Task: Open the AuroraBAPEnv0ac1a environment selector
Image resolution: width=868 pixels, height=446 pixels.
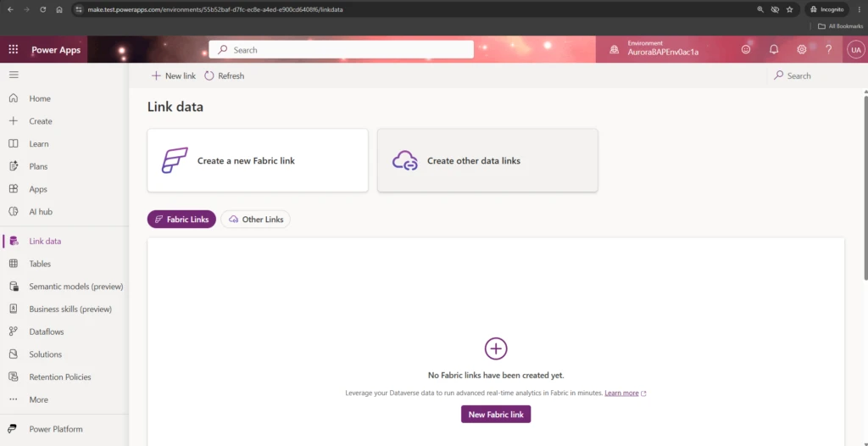Action: point(663,49)
